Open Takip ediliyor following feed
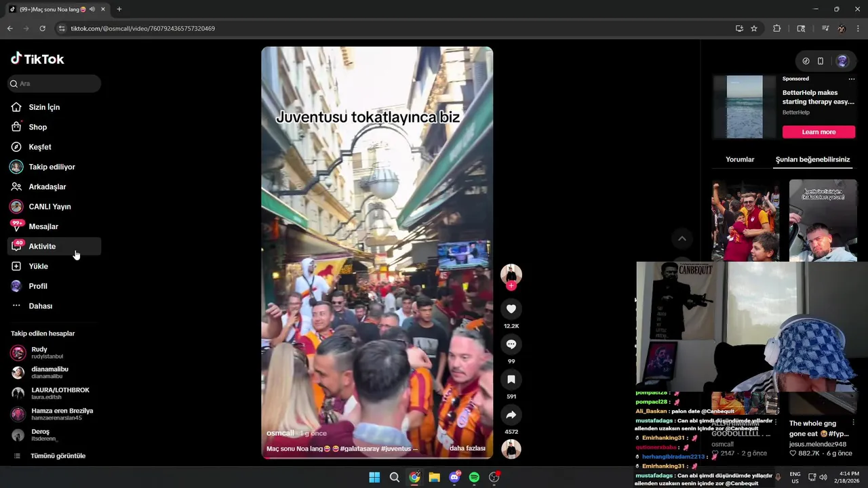Image resolution: width=868 pixels, height=488 pixels. pos(52,167)
